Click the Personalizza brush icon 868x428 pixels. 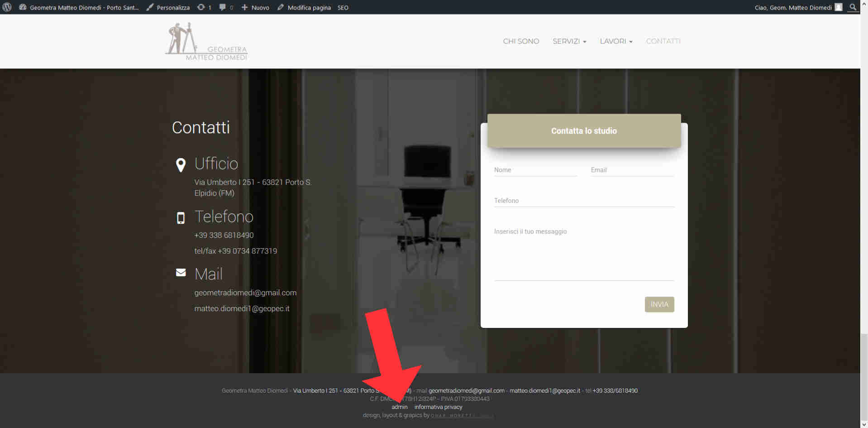[150, 7]
